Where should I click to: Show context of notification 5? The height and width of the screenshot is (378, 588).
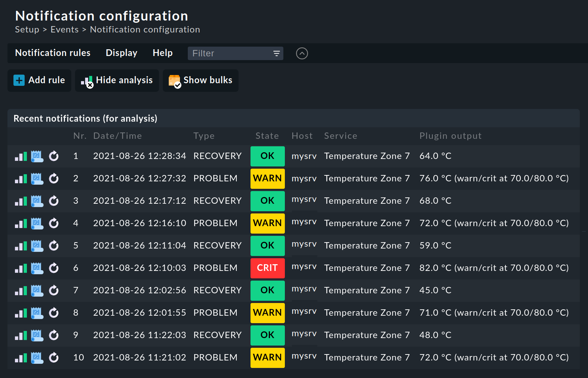pos(37,246)
